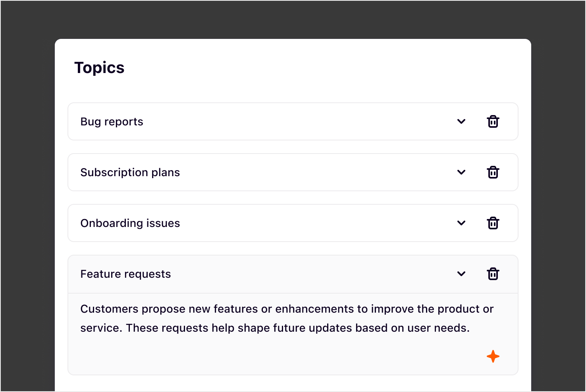Select the trash can beside Feature requests
The height and width of the screenshot is (392, 586).
493,274
